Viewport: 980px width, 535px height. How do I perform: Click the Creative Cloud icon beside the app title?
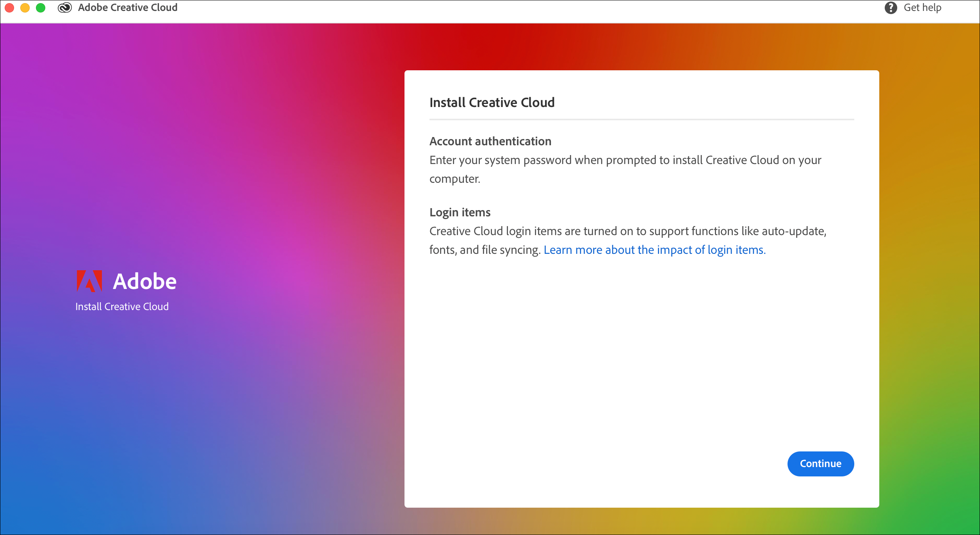[65, 7]
